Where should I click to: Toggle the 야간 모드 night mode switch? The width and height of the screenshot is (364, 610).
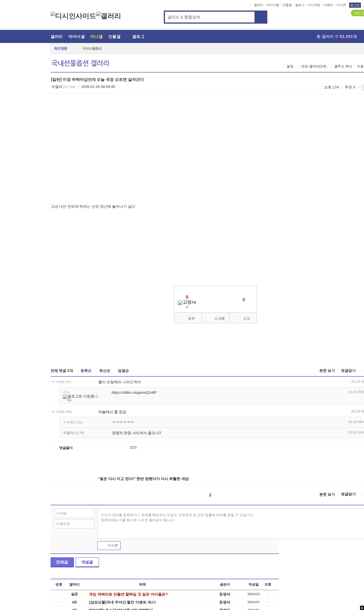[357, 13]
